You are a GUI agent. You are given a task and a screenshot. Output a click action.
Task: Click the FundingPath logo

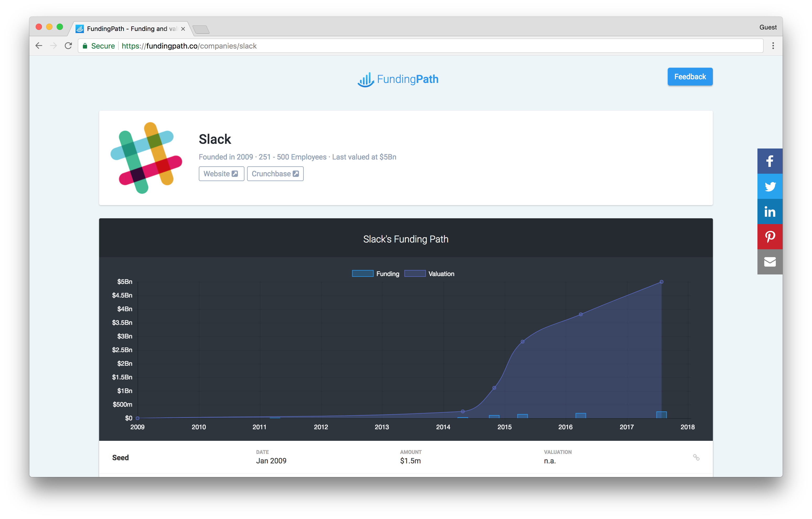point(398,79)
